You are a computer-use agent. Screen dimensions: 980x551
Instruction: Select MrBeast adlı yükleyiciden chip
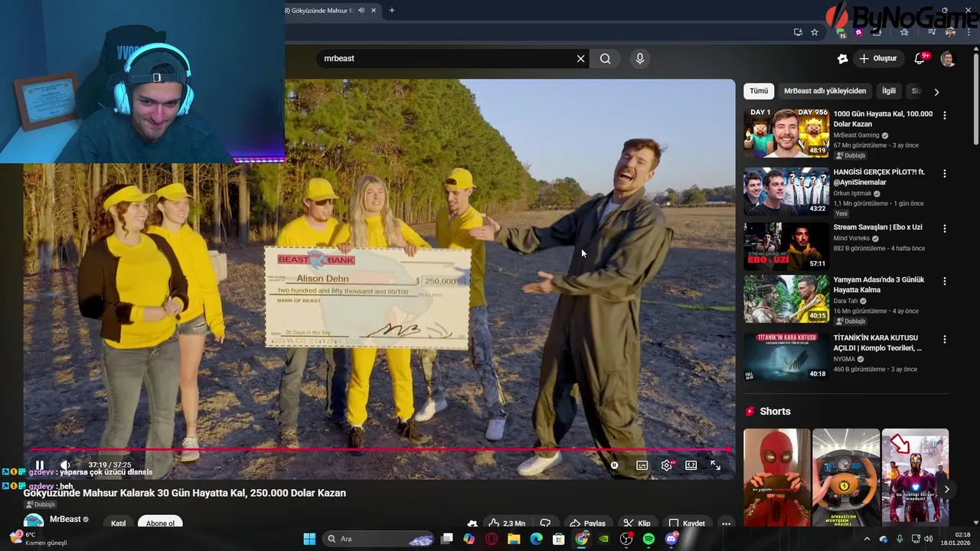coord(825,91)
